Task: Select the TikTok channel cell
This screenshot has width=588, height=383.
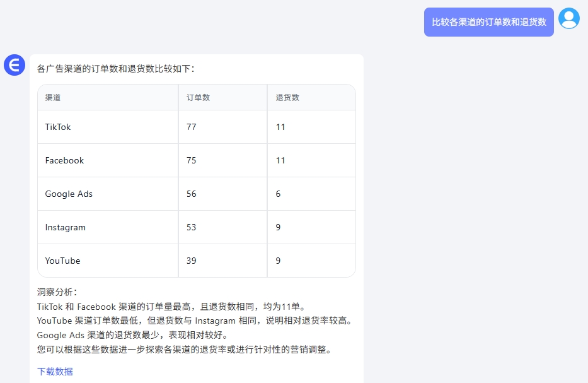Action: [108, 127]
